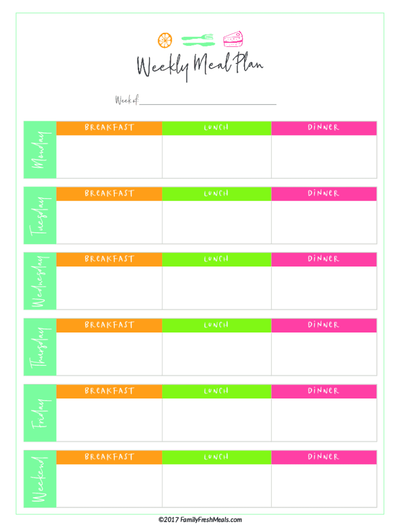Screen dimensions: 400x532
Task: Click the Weekend day label tab
Action: pos(40,480)
